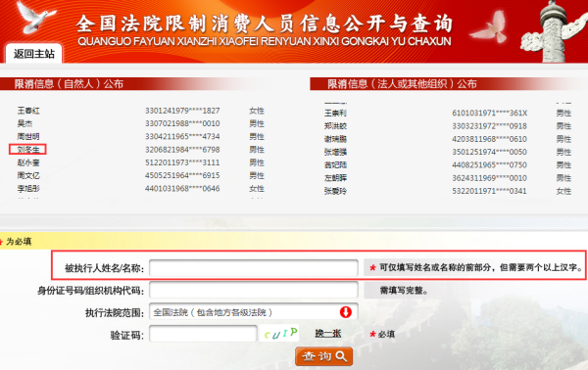
Task: Select 全国法院（包含地方各级法院）court range field
Action: pos(254,312)
